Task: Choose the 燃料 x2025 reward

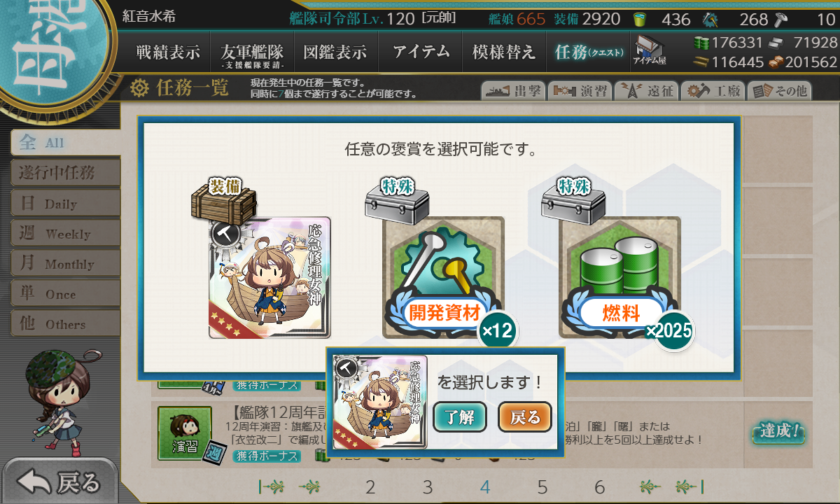Action: (619, 278)
